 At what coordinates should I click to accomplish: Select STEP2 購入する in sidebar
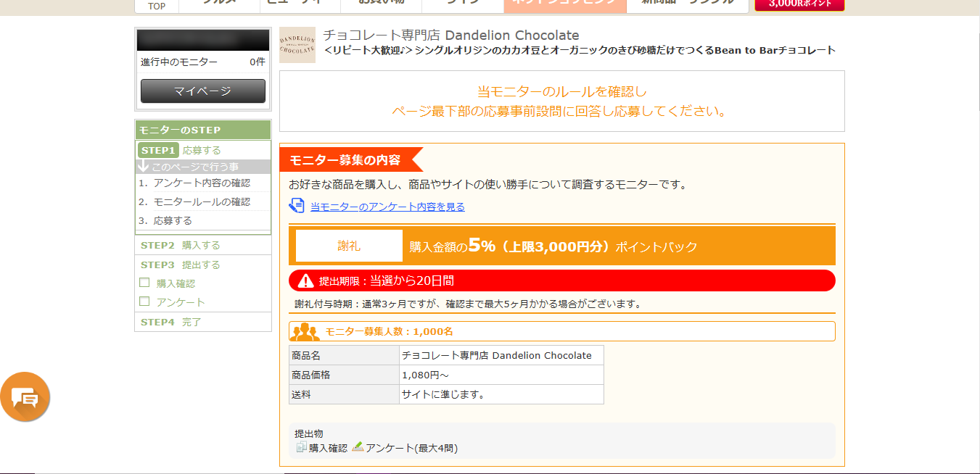203,245
